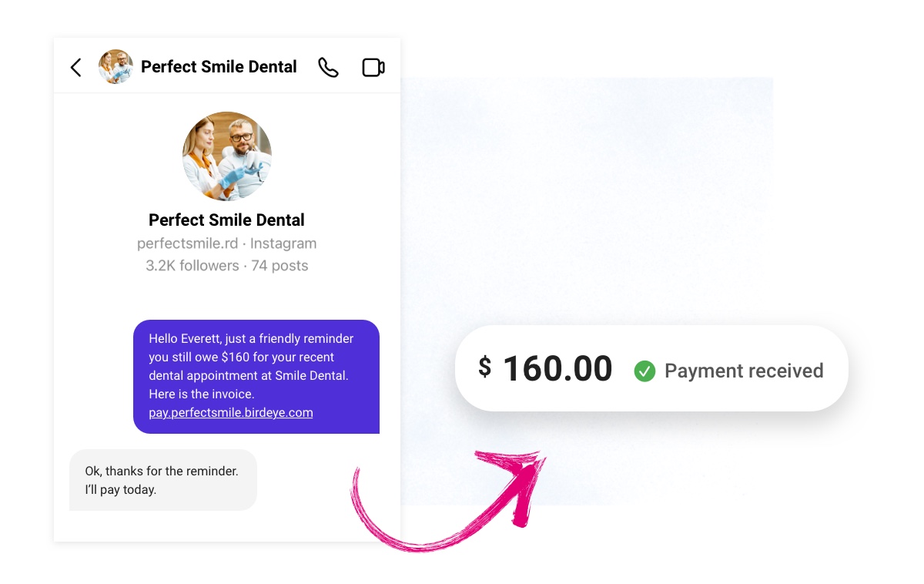
Task: Start a voice call with Perfect Smile Dental
Action: point(329,67)
